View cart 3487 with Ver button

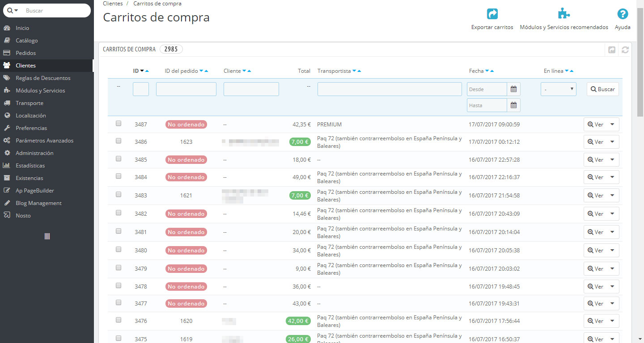[x=595, y=125]
